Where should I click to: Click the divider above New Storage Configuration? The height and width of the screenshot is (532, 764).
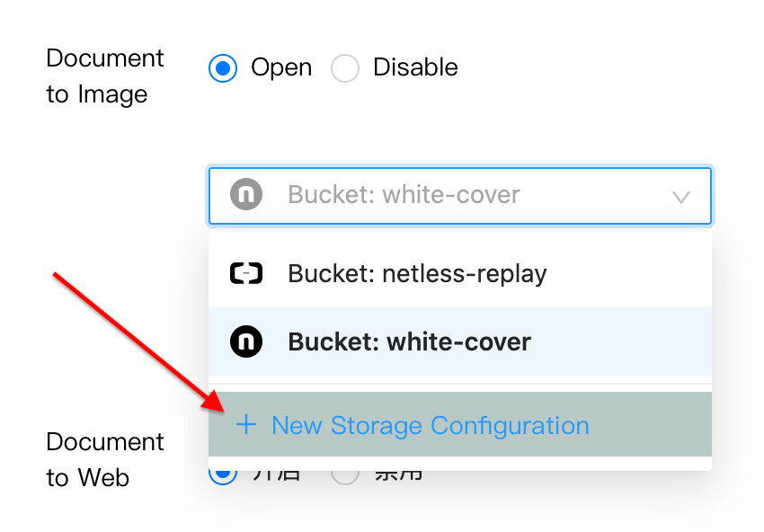click(459, 384)
